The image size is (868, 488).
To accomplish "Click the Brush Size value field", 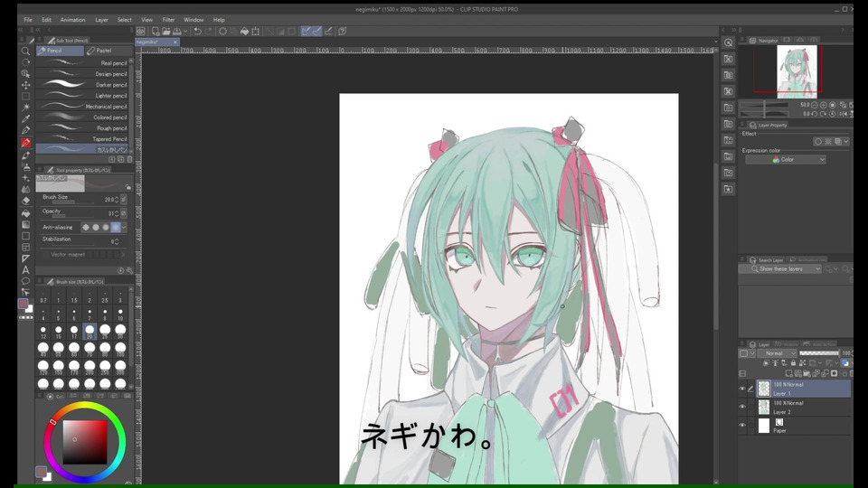I will 108,199.
